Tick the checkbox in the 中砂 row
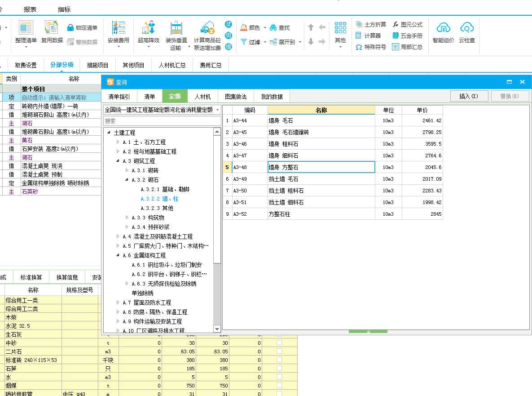Screen dimensions: 532x396 pos(279,343)
